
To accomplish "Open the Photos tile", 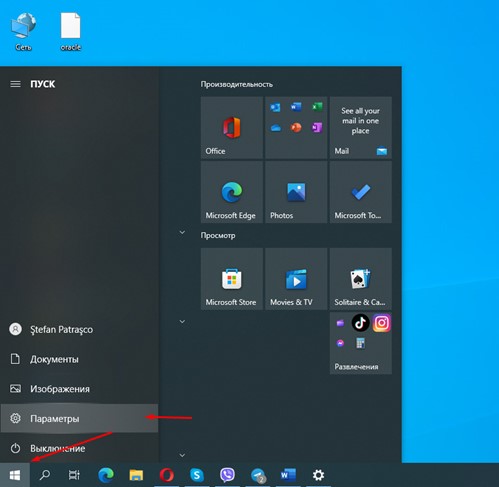I will point(296,192).
